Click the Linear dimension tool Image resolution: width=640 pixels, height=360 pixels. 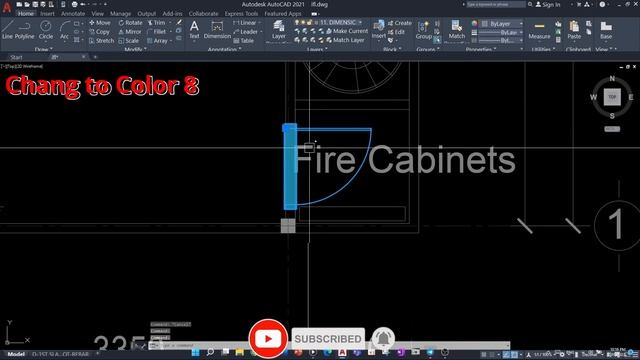(245, 23)
